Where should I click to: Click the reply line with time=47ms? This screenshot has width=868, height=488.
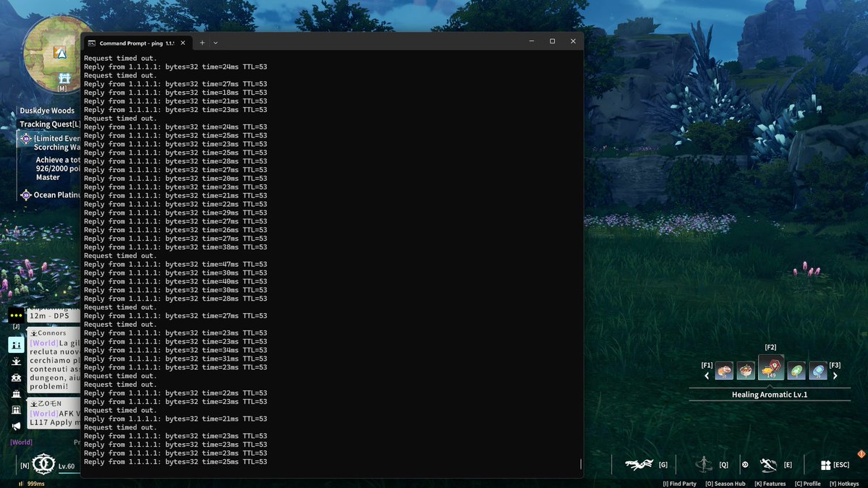pyautogui.click(x=176, y=265)
